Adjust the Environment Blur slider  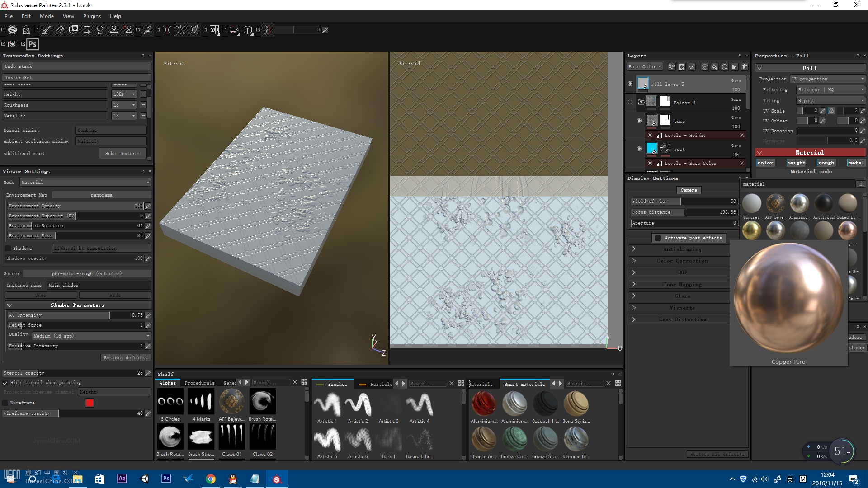[75, 235]
